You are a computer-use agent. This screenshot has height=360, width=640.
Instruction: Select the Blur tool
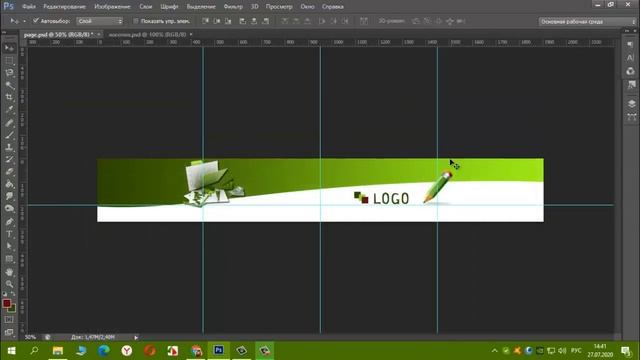[x=9, y=196]
